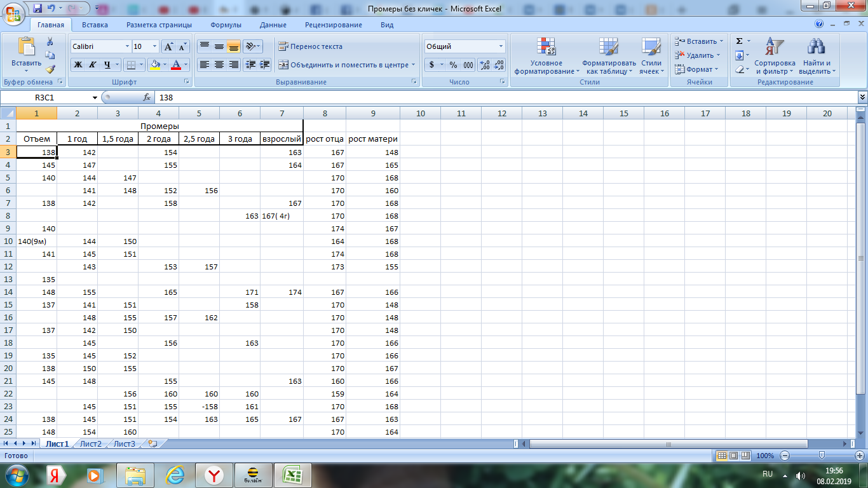Click the Cut scissors icon
This screenshot has width=868, height=488.
click(50, 41)
